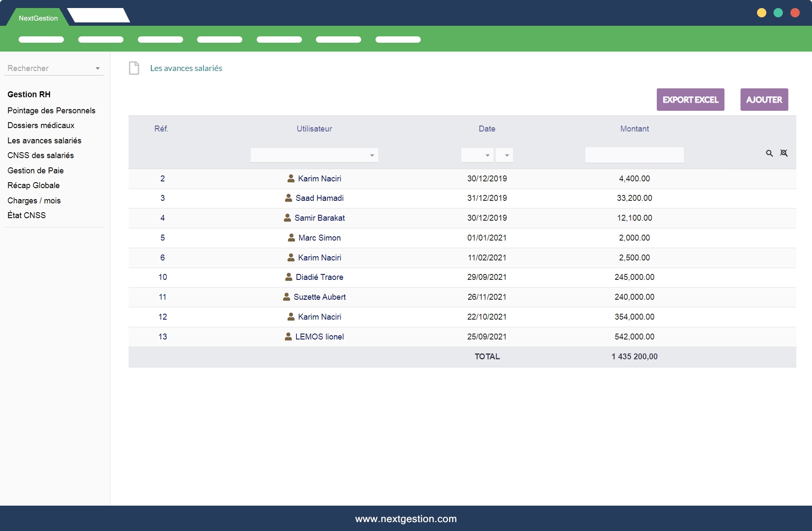Select Gestion de Paie in sidebar

click(x=36, y=170)
